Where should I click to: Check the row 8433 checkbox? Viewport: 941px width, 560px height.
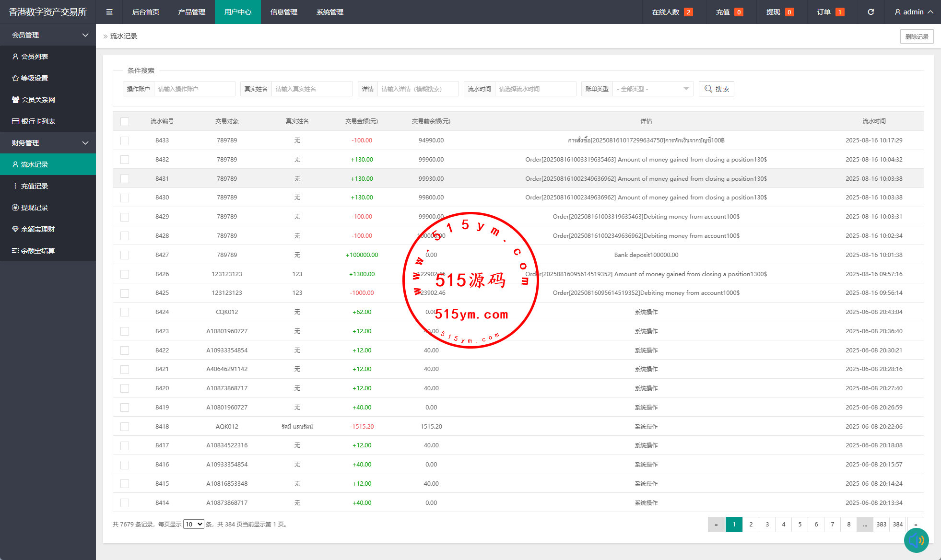pyautogui.click(x=125, y=140)
